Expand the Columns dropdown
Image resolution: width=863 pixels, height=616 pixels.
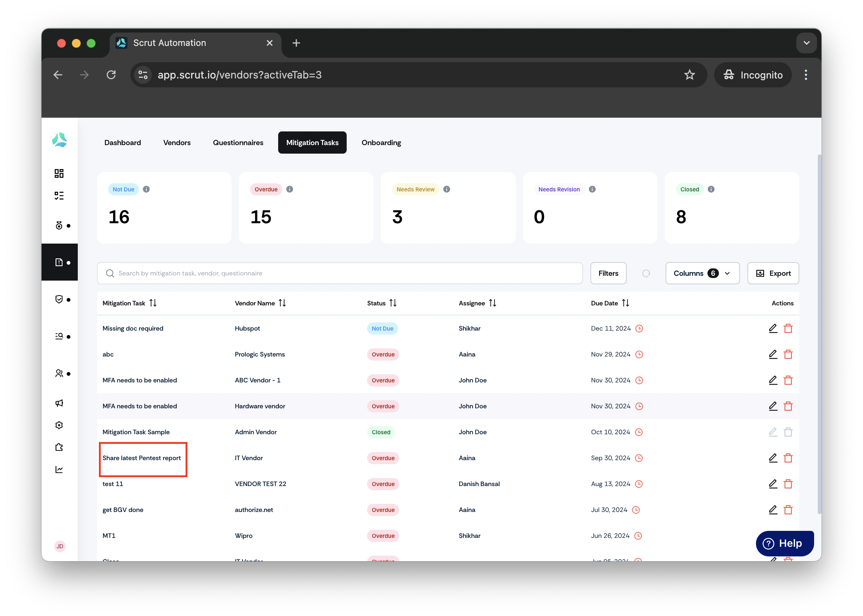point(703,274)
